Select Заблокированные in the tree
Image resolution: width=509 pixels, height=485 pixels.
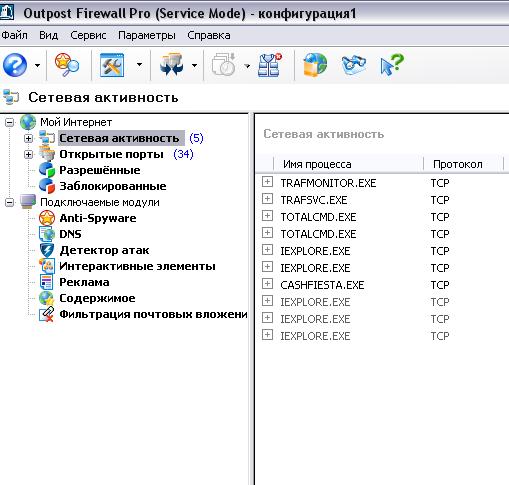(113, 186)
